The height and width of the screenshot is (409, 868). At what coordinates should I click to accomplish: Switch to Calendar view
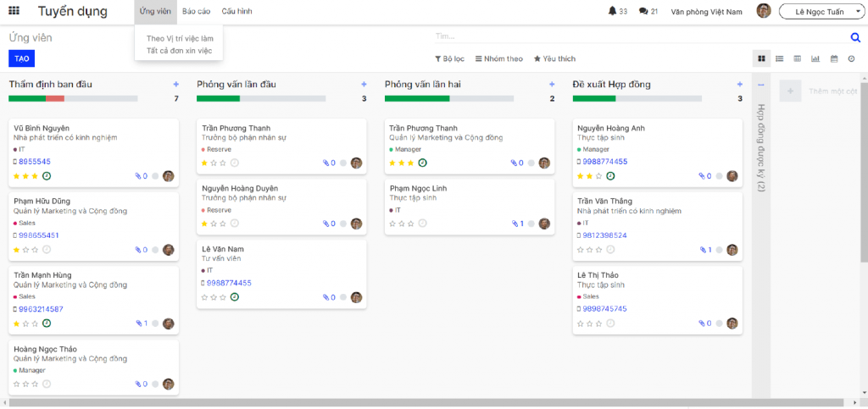(834, 58)
